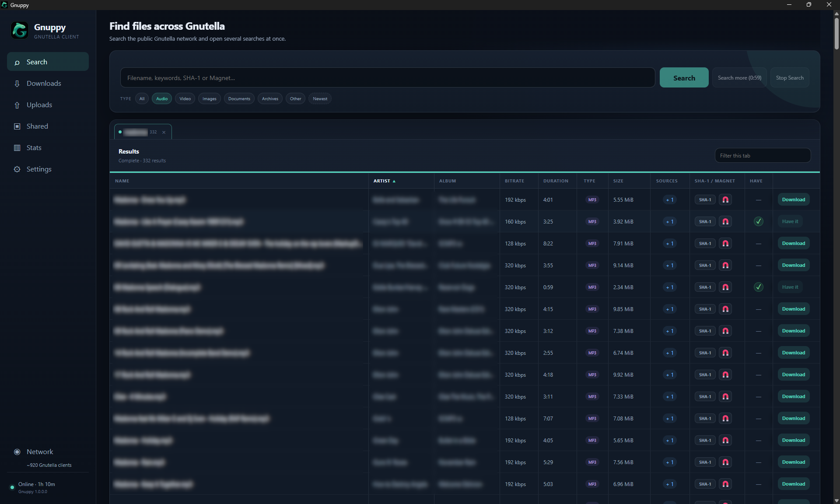Viewport: 840px width, 504px height.
Task: Select the Newest filter chip
Action: click(x=320, y=98)
